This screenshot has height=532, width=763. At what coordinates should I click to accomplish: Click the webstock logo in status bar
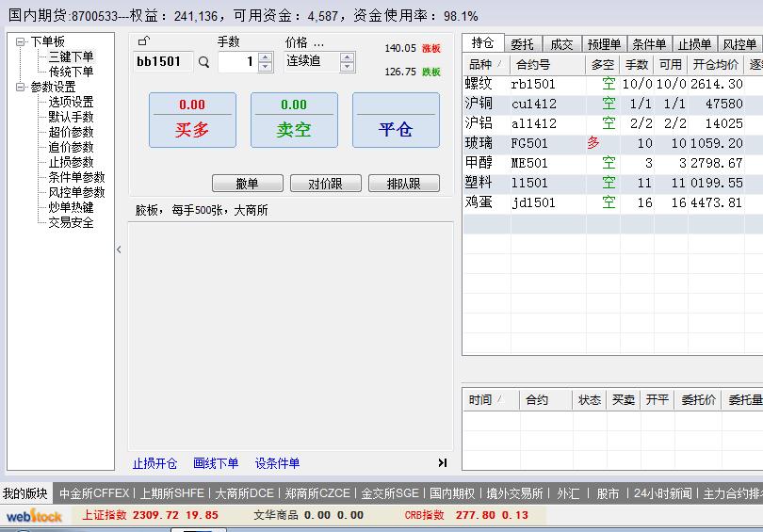pos(34,516)
